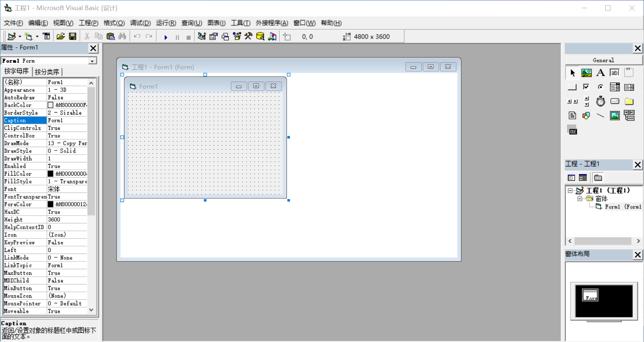The height and width of the screenshot is (342, 644).
Task: Click the Find binoculars icon
Action: [x=122, y=36]
